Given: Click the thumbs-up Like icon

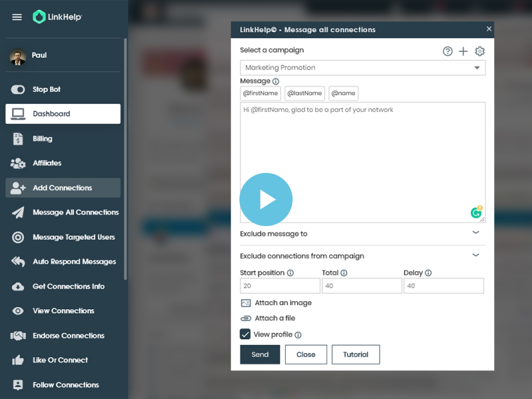Looking at the screenshot, I should [18, 360].
